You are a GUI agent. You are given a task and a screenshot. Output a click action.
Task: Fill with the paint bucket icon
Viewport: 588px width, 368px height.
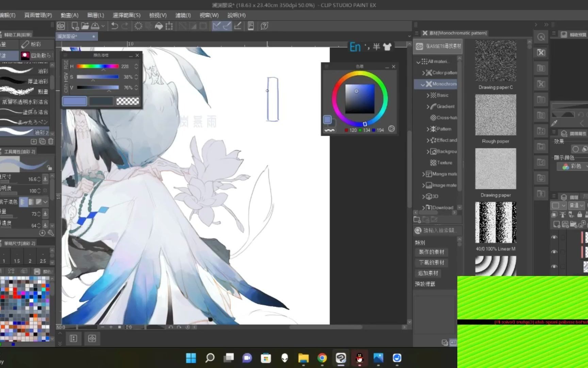coord(159,26)
